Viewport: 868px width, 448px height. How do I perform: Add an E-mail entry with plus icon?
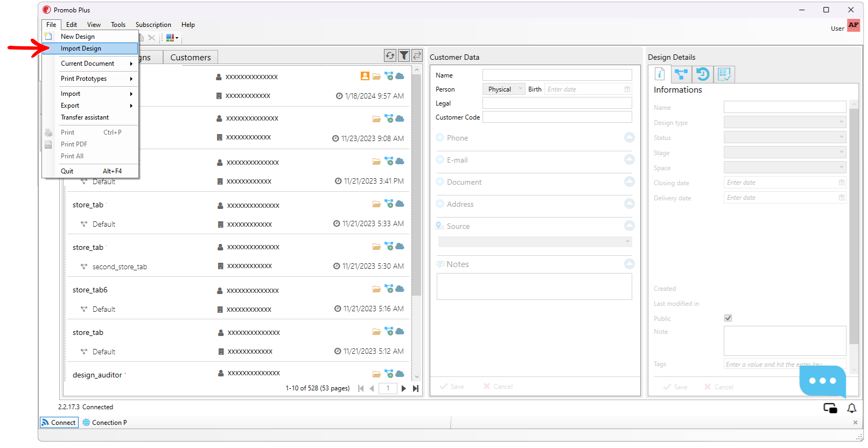[x=440, y=159]
